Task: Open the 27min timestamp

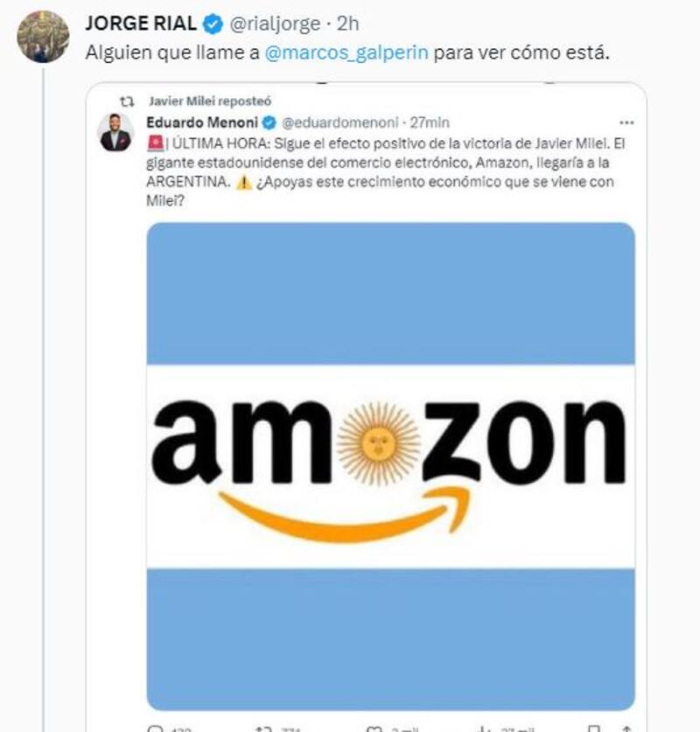Action: (430, 122)
